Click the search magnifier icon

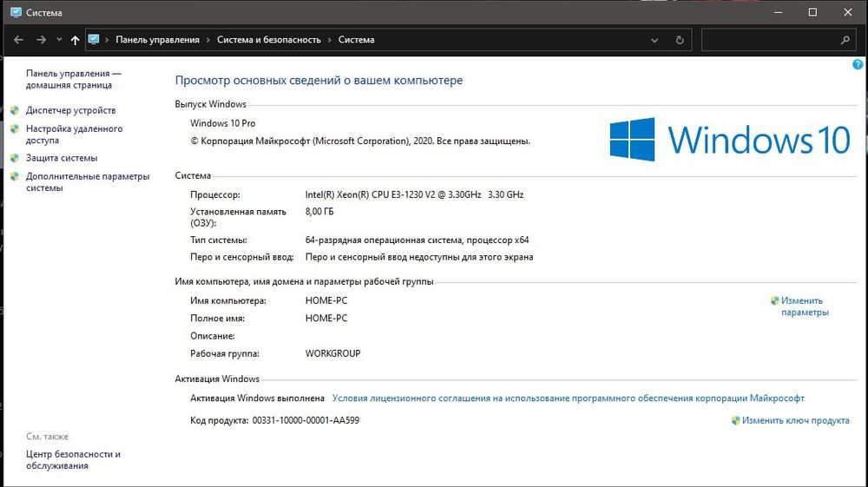coord(845,40)
